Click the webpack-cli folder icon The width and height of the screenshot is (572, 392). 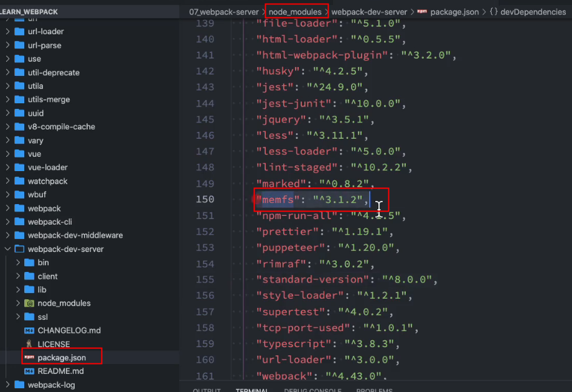pyautogui.click(x=19, y=222)
